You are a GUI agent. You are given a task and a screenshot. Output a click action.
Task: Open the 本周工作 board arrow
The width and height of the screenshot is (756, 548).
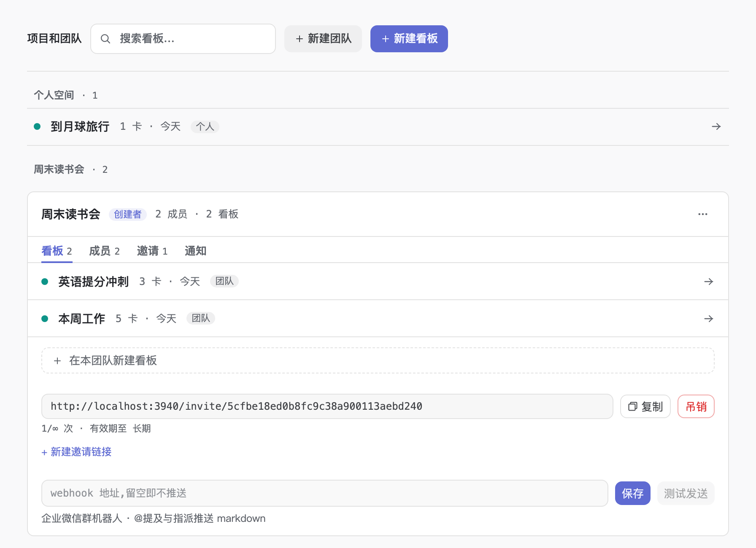coord(708,319)
